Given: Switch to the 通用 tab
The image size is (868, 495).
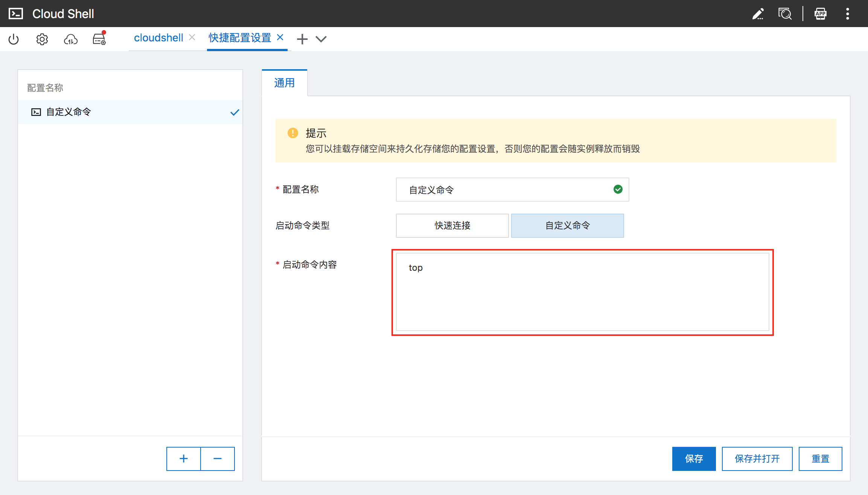Looking at the screenshot, I should (285, 83).
